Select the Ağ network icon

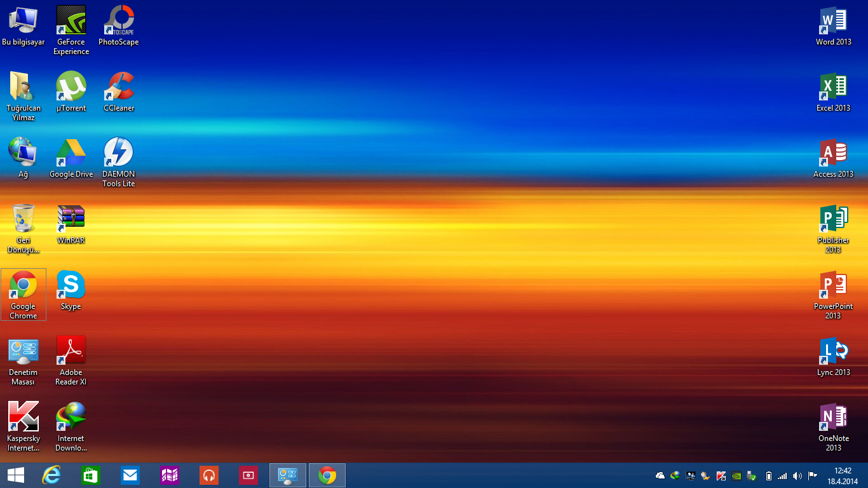[x=23, y=158]
